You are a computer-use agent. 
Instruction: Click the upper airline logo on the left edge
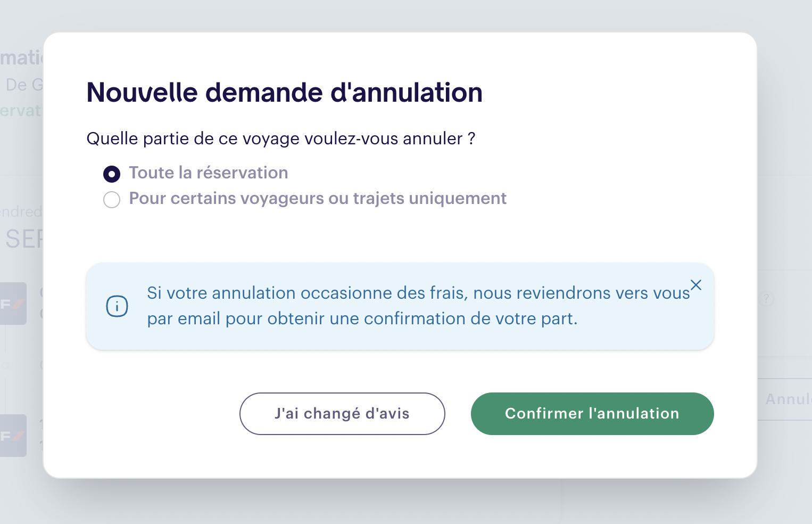[13, 304]
